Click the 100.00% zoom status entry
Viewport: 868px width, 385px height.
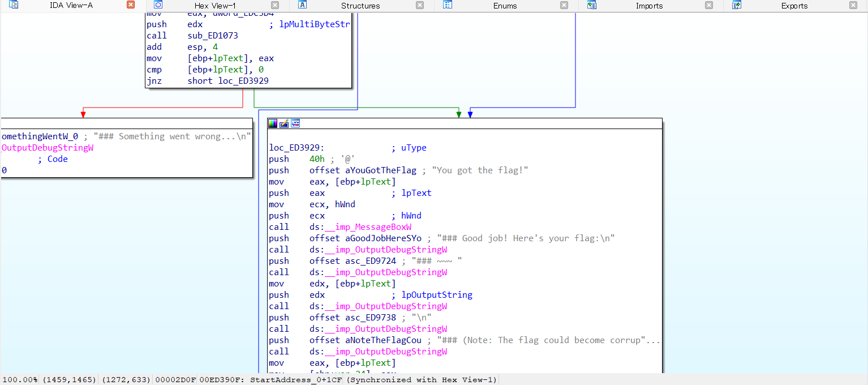pyautogui.click(x=20, y=380)
